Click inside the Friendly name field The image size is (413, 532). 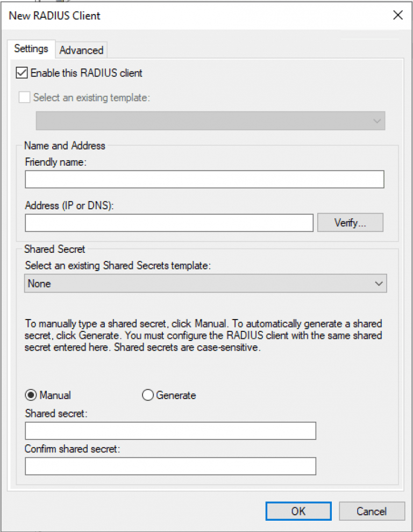click(204, 179)
